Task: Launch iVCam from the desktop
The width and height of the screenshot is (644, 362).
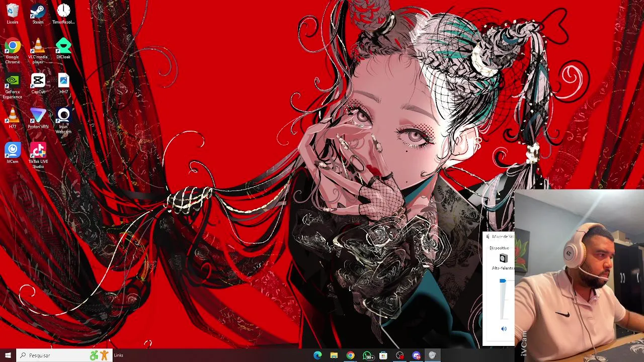Action: pyautogui.click(x=13, y=153)
